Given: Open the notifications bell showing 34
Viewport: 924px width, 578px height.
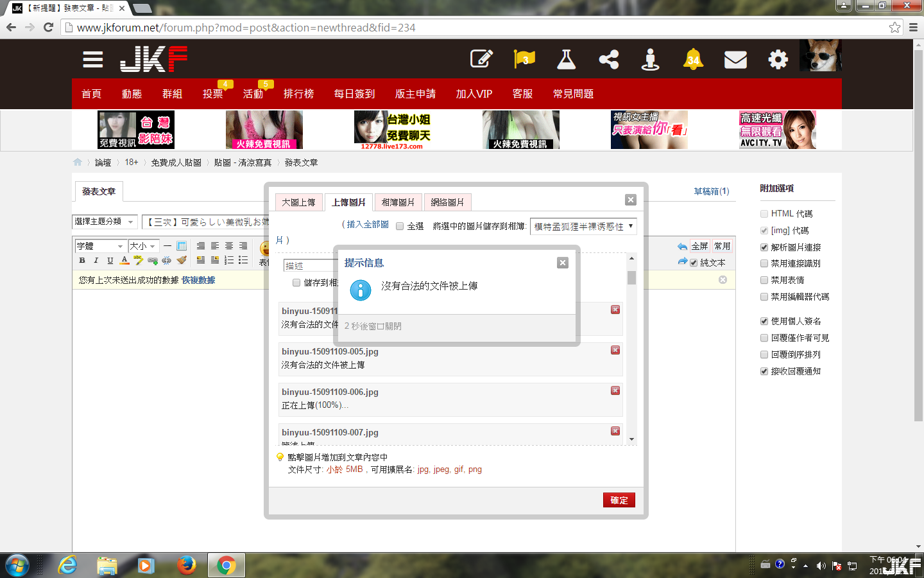Looking at the screenshot, I should (x=693, y=59).
